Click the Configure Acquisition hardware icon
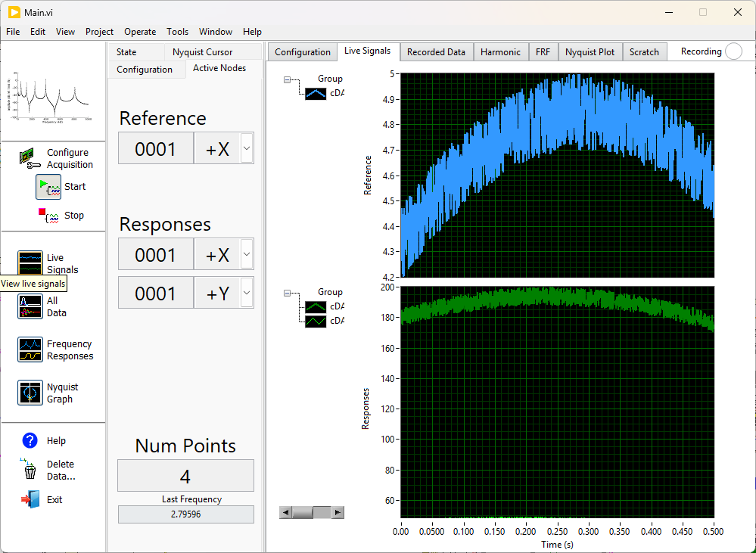 [30, 159]
